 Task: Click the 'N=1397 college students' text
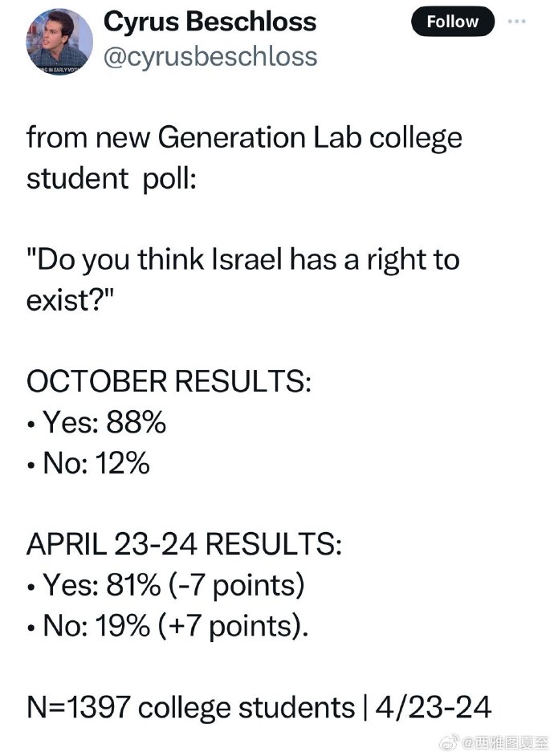(191, 708)
